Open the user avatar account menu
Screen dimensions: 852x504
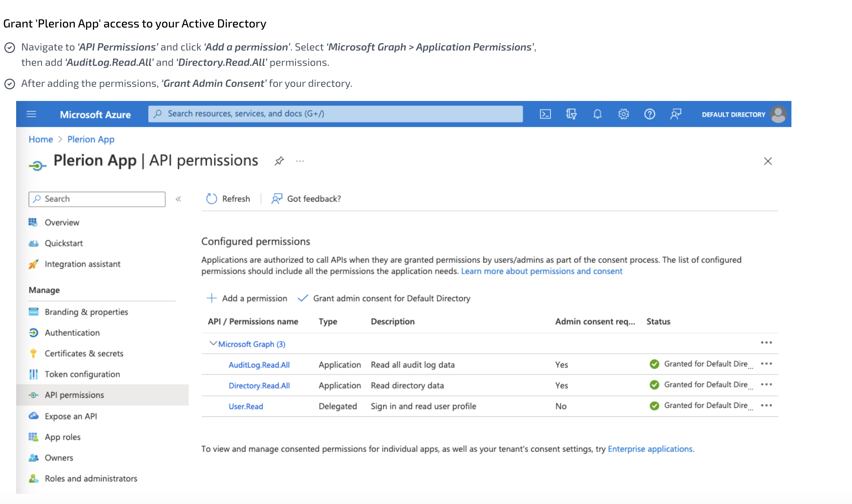778,114
